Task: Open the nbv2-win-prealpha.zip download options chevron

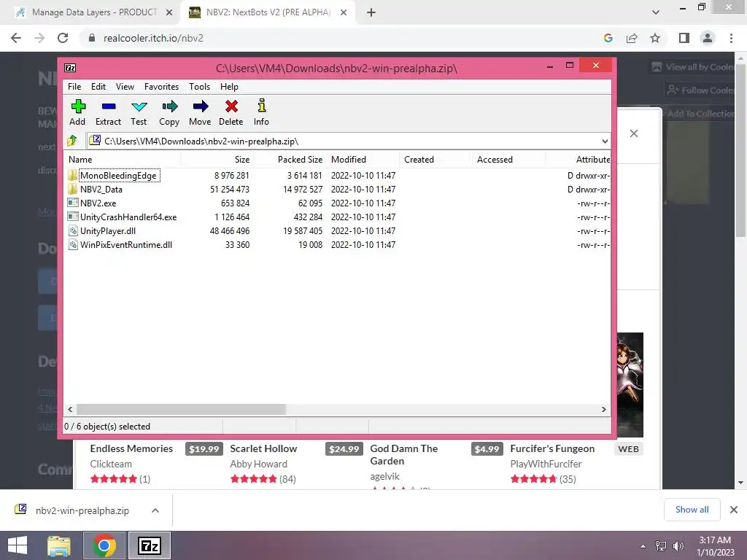Action: tap(155, 510)
